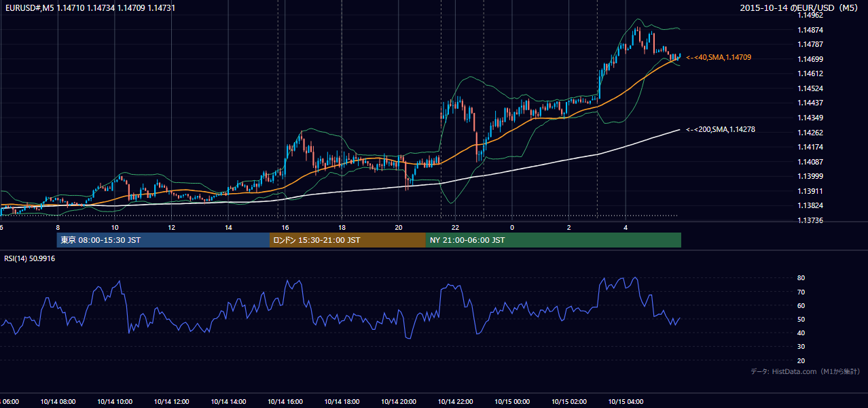Click price level 1.14437 on price axis

[810, 103]
